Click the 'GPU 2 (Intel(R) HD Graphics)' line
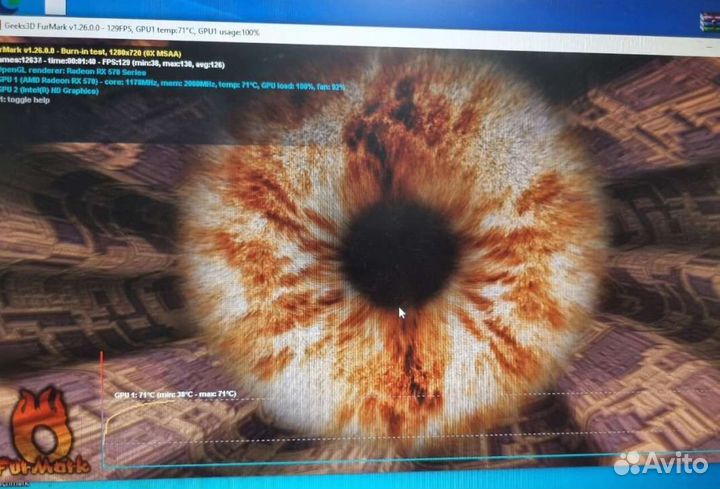 click(49, 91)
